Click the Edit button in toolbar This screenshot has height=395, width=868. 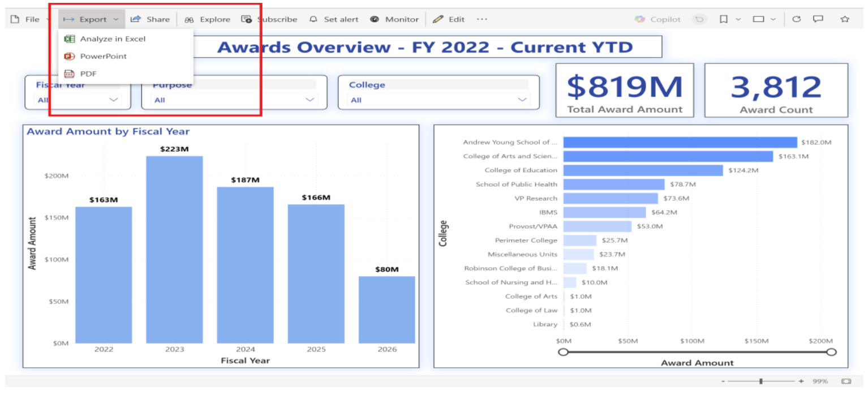(x=449, y=19)
